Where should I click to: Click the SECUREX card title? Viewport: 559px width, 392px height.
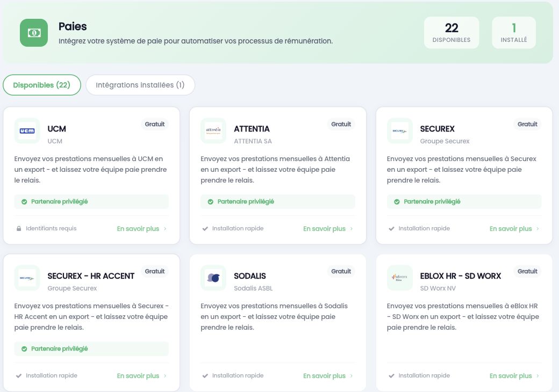click(x=438, y=129)
